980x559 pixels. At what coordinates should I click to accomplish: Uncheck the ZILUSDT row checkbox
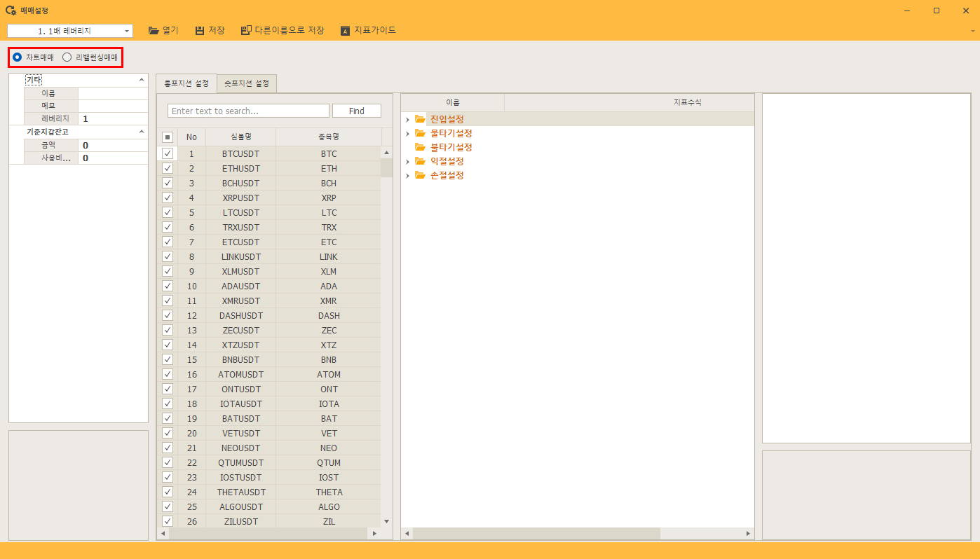[168, 521]
